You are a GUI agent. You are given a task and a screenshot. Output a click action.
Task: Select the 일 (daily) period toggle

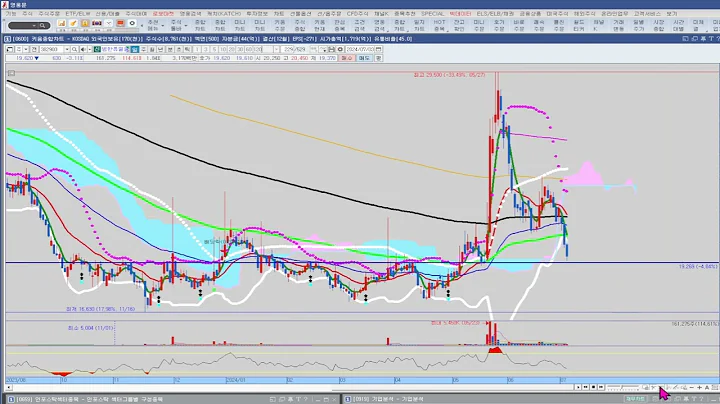[x=135, y=49]
